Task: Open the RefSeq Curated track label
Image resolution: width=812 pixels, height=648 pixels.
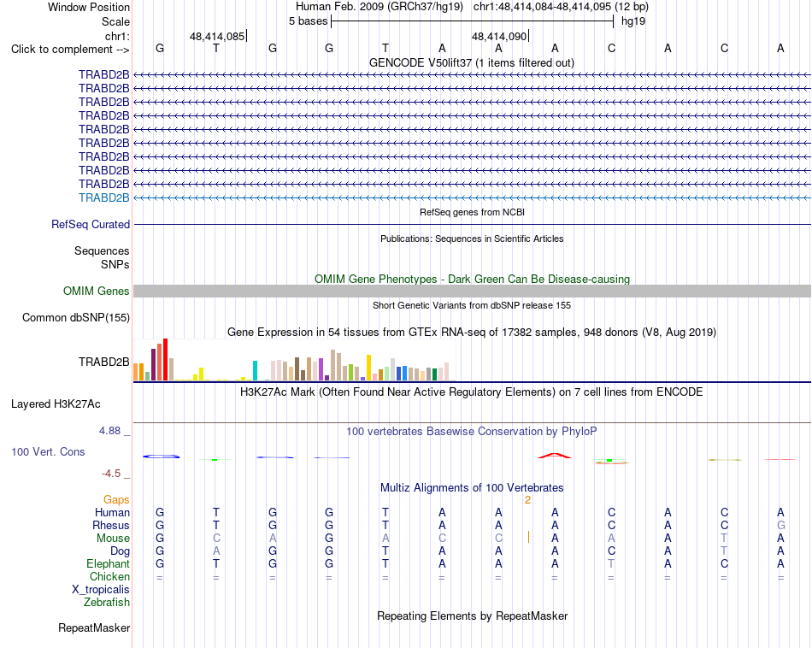Action: tap(91, 224)
